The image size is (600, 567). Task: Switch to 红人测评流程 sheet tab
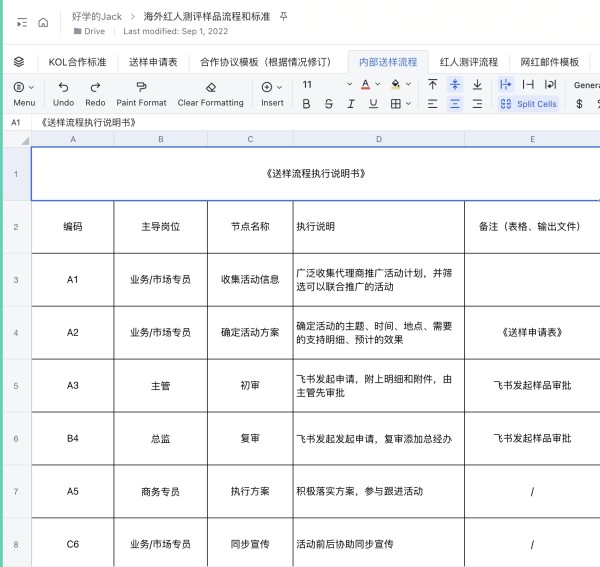pyautogui.click(x=469, y=62)
